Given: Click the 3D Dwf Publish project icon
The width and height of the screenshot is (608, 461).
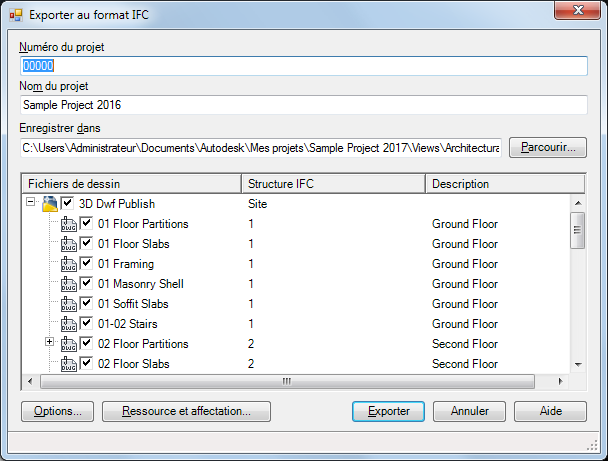Looking at the screenshot, I should pos(49,204).
